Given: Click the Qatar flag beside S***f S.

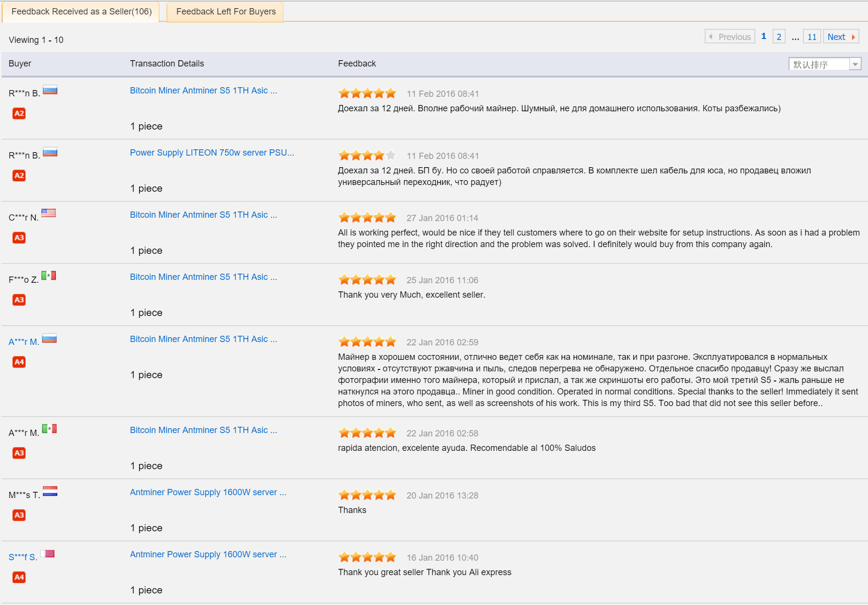Looking at the screenshot, I should (x=48, y=554).
